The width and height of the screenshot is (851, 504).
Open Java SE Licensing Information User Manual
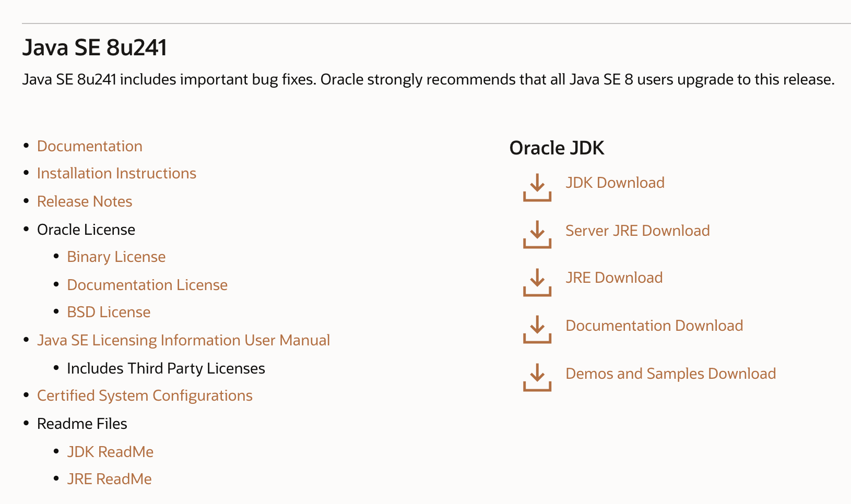click(183, 340)
